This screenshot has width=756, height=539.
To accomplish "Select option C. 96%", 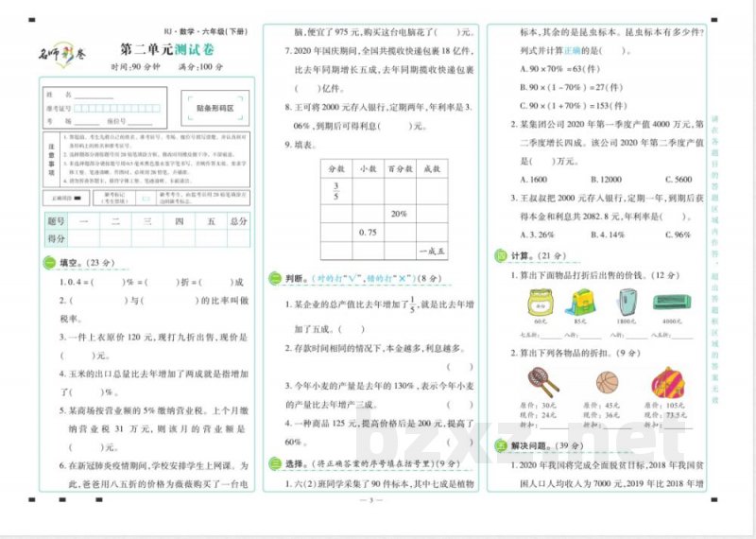I will [x=678, y=235].
